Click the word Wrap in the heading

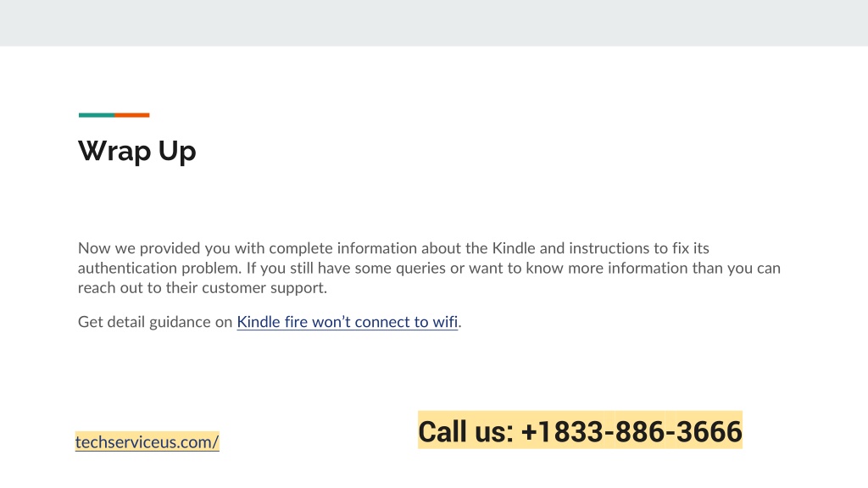tap(114, 151)
